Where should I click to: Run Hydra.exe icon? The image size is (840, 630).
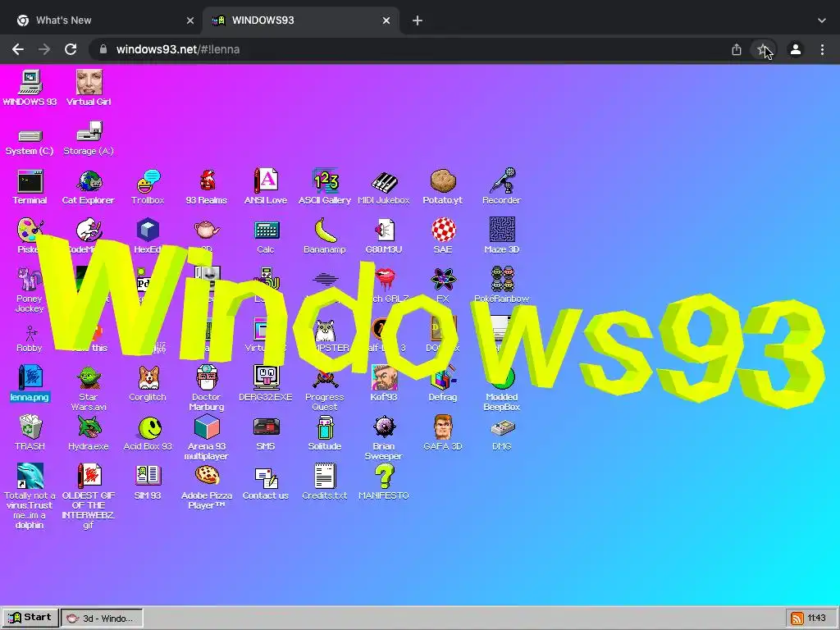89,433
